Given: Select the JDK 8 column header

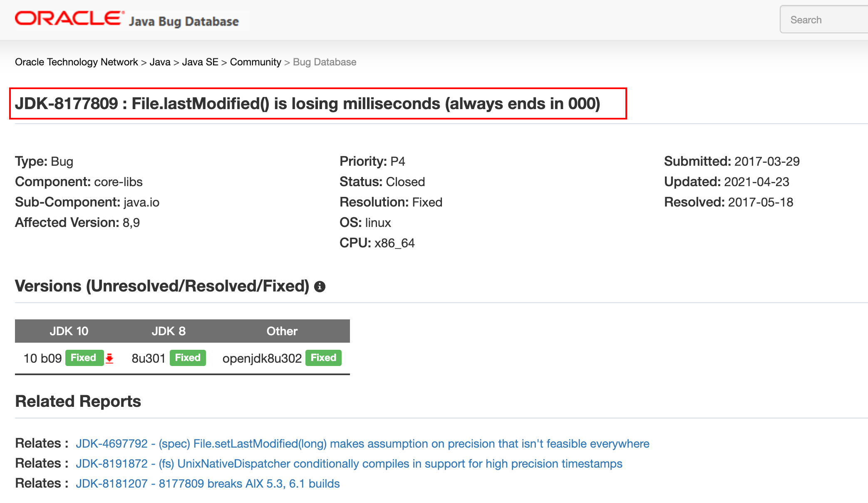Looking at the screenshot, I should point(169,331).
